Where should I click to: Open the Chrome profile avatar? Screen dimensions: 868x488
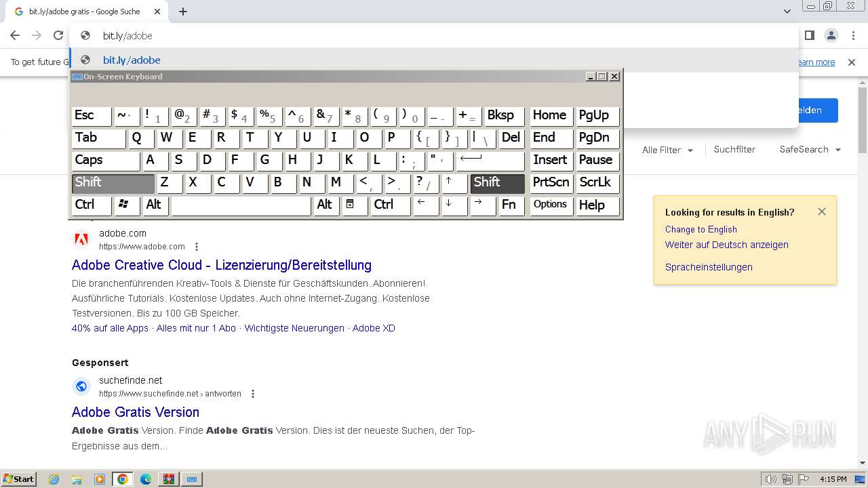[x=831, y=35]
